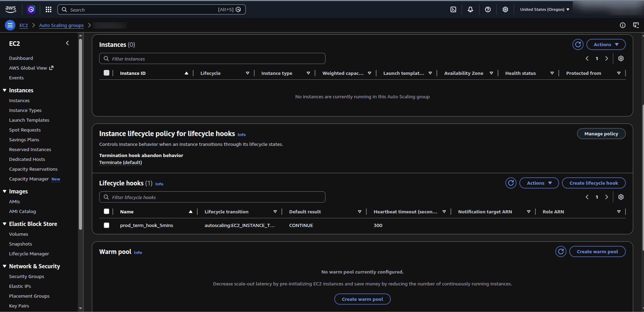Focus the Filter lifecycle hooks field
Viewport: 644px width, 312px height.
[x=212, y=197]
